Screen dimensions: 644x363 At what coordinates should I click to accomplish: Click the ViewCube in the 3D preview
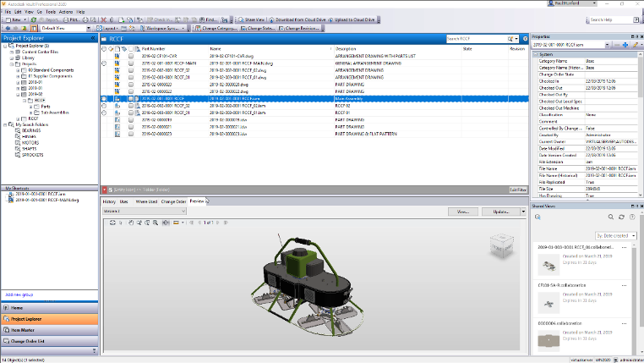pyautogui.click(x=501, y=246)
